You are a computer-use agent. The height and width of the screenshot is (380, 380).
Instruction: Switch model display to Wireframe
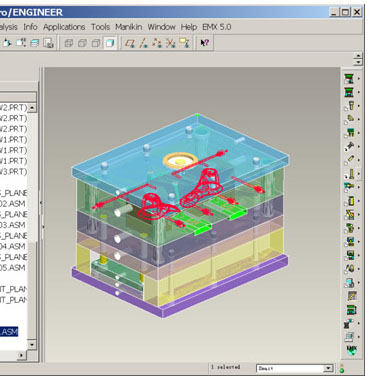pyautogui.click(x=69, y=43)
